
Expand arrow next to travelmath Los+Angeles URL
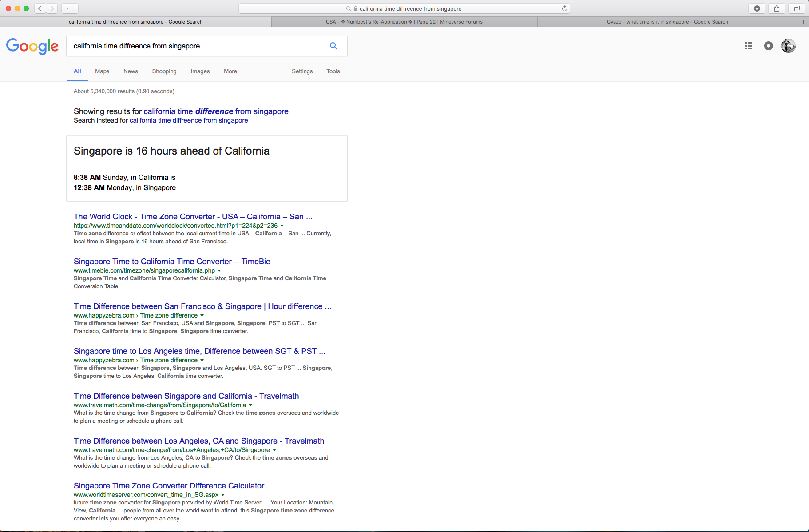(x=274, y=450)
